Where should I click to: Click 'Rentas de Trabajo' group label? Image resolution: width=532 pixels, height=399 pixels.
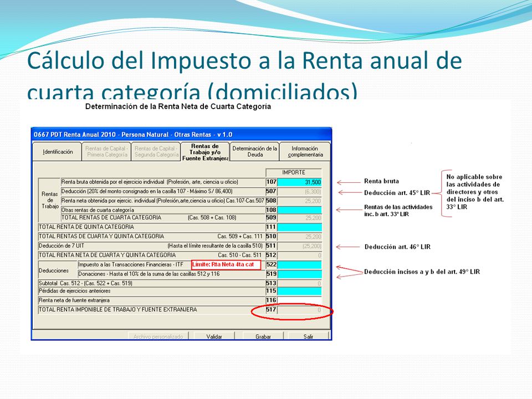tap(50, 200)
